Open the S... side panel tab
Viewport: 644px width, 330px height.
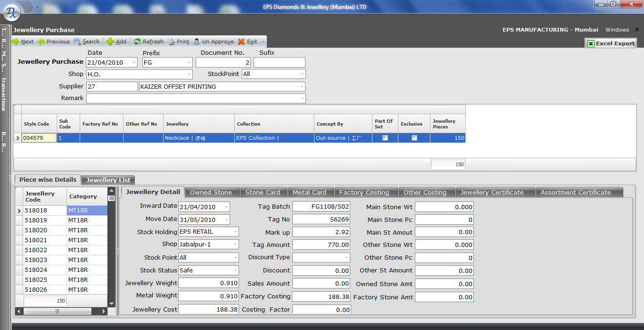3,68
